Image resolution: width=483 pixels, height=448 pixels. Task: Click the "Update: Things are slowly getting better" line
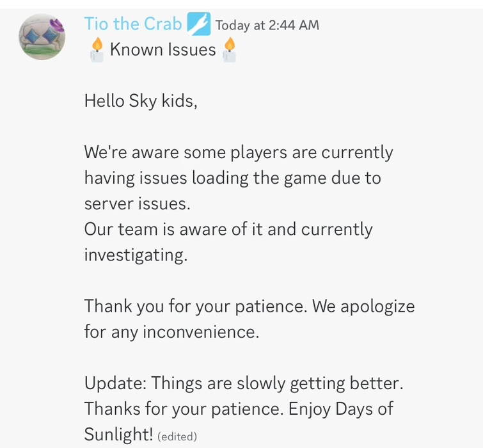coord(244,383)
